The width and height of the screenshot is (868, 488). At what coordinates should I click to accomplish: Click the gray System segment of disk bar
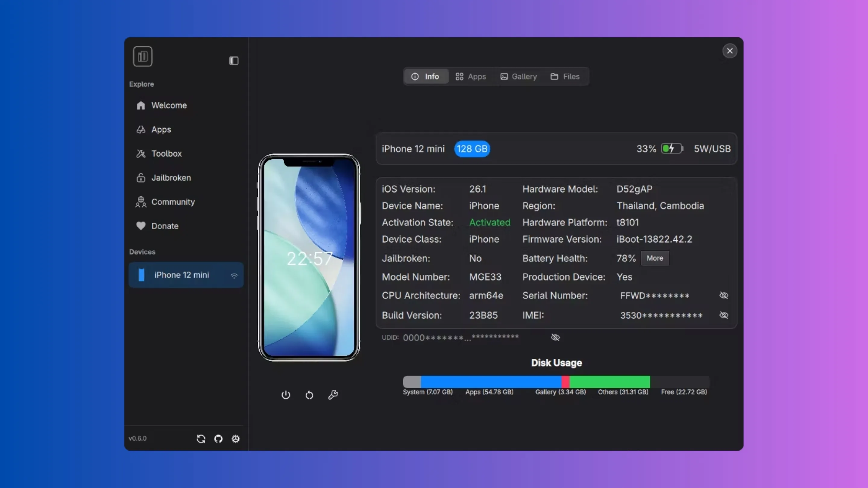[412, 382]
